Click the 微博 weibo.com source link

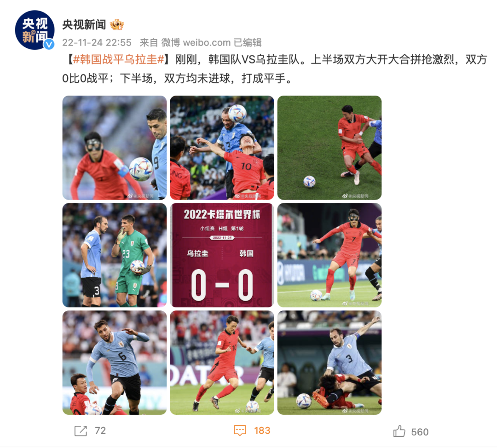[x=196, y=42]
